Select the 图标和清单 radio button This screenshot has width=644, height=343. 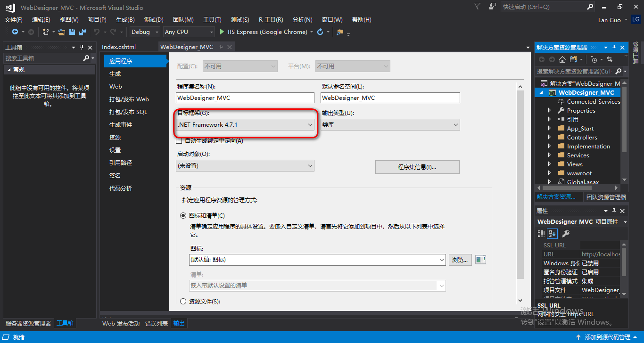183,215
